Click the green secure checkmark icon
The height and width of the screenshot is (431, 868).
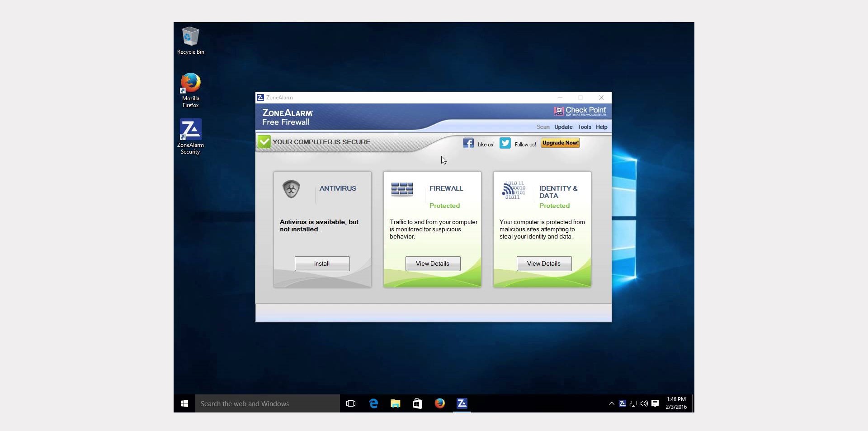pos(264,142)
